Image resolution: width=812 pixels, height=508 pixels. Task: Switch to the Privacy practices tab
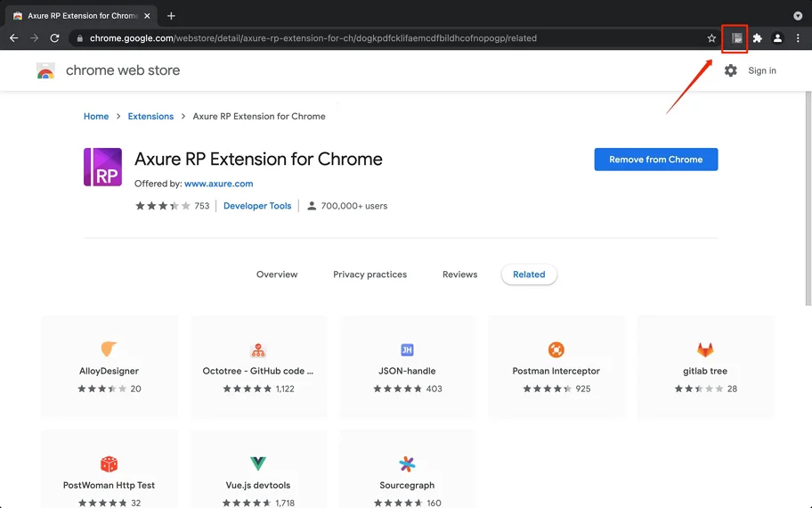369,274
